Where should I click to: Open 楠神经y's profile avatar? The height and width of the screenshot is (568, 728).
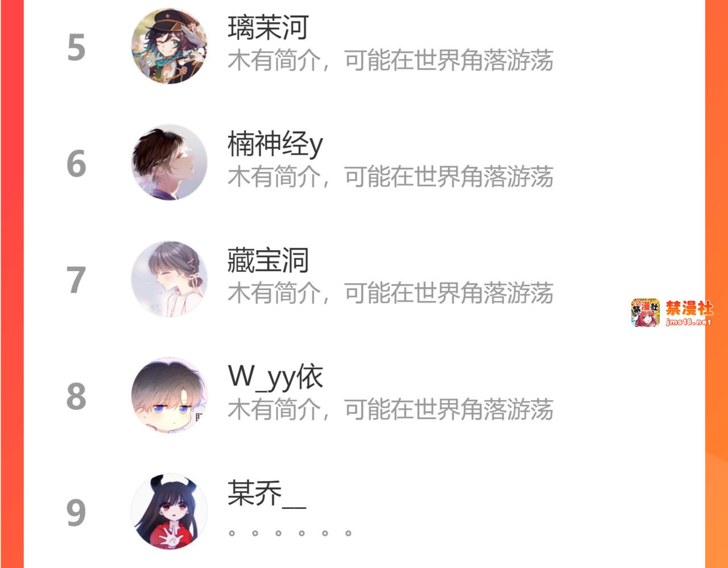169,163
